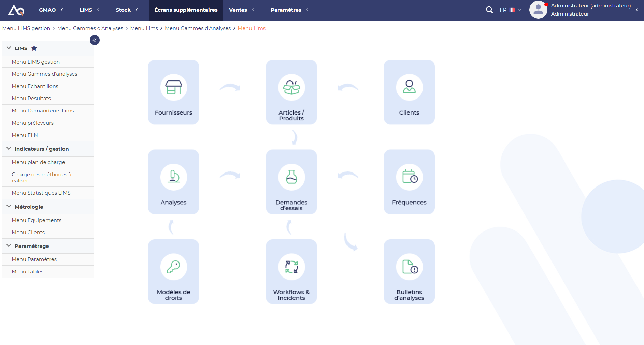Open the search magnifier in the top bar
Viewport: 644px width, 345px height.
click(x=489, y=10)
